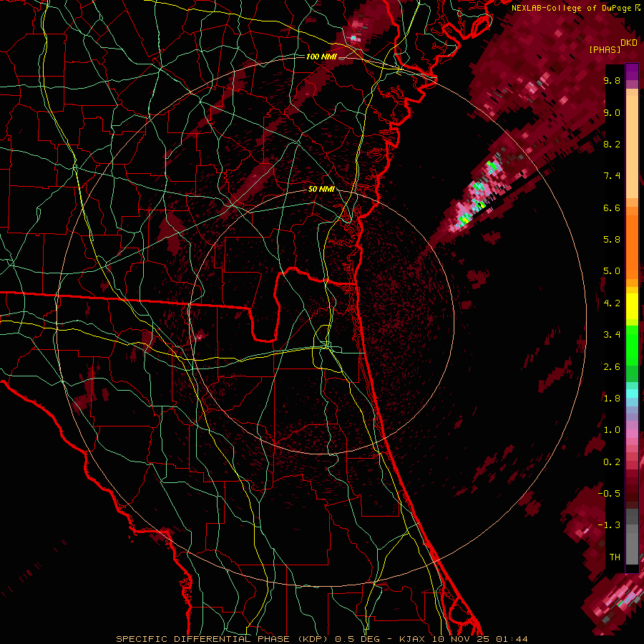Select the 9.0 value on the color scale
Image resolution: width=644 pixels, height=644 pixels.
[x=612, y=112]
